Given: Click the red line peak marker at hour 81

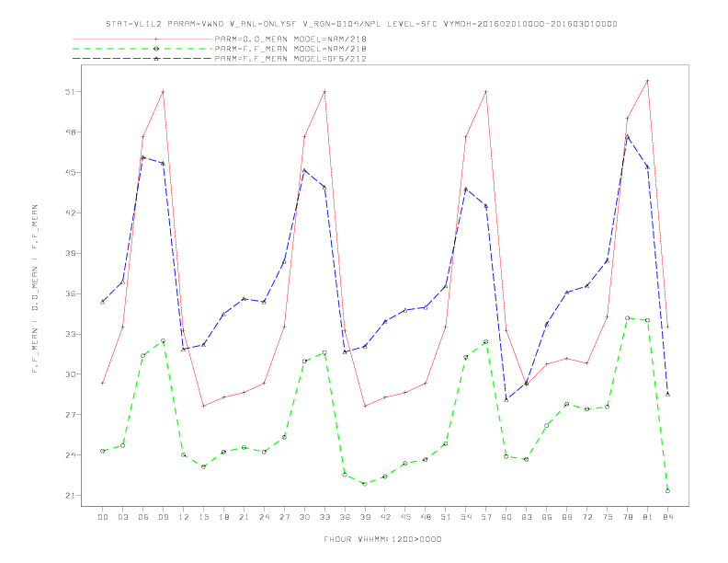Looking at the screenshot, I should pyautogui.click(x=648, y=80).
